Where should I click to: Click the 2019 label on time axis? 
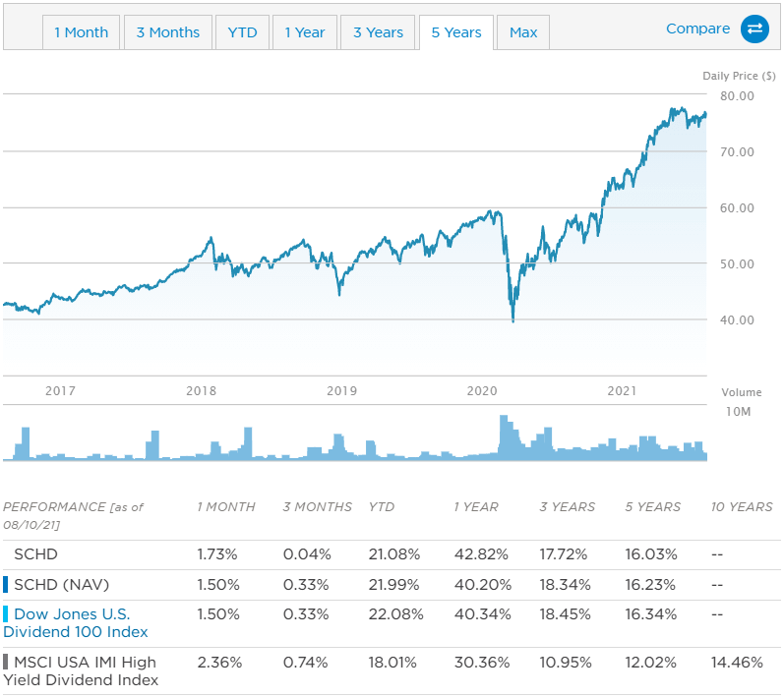342,390
